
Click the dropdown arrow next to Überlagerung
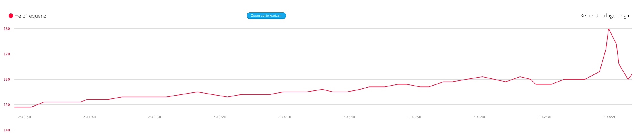pos(628,16)
